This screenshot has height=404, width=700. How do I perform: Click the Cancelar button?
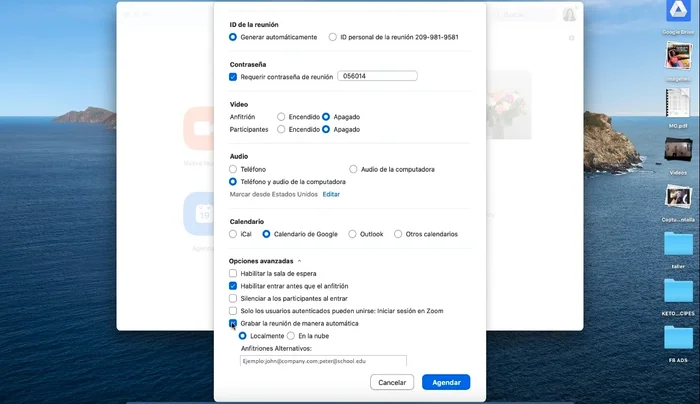pos(392,382)
